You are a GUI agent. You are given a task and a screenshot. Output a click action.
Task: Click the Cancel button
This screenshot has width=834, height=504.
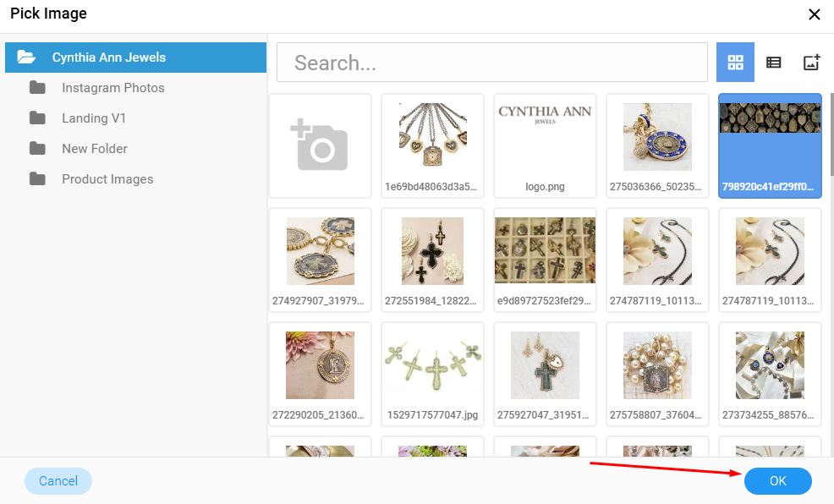coord(58,480)
